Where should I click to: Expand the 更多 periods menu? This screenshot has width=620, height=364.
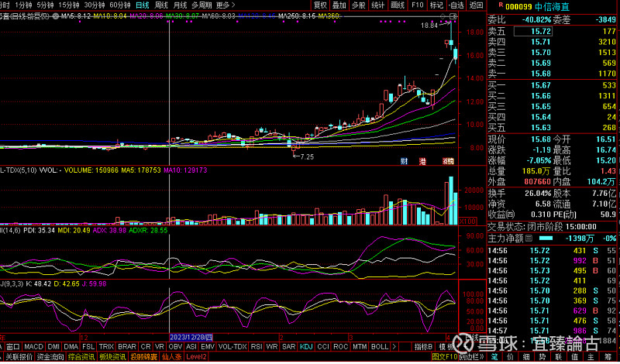[x=226, y=5]
